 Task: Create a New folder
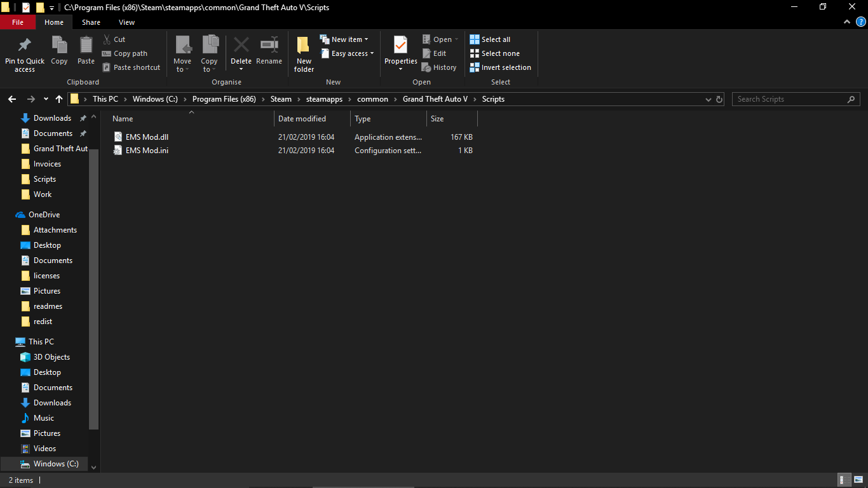point(304,54)
